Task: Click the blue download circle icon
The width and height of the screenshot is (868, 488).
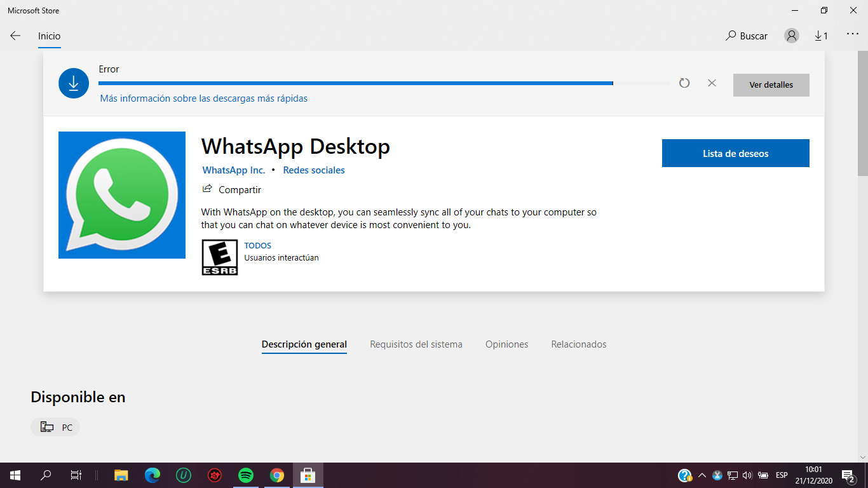Action: (73, 83)
